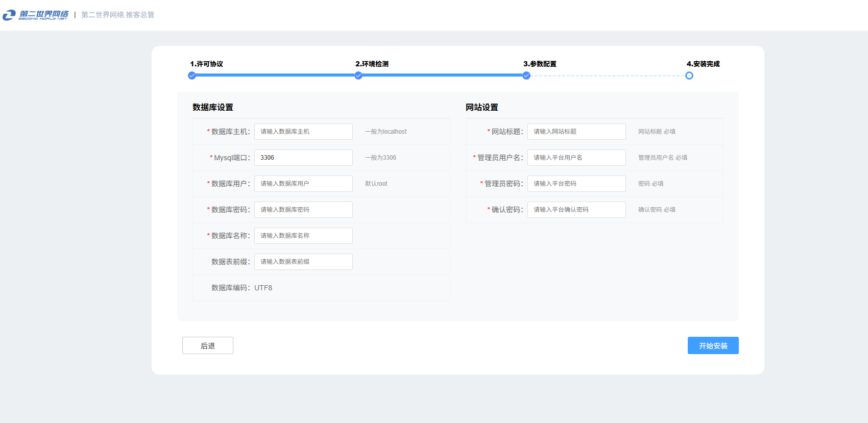Click the Mysql端口 field showing 3306
868x423 pixels.
pos(303,158)
